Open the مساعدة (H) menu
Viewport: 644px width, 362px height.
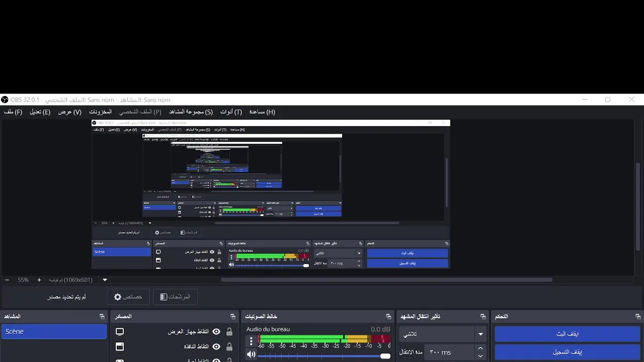[262, 112]
